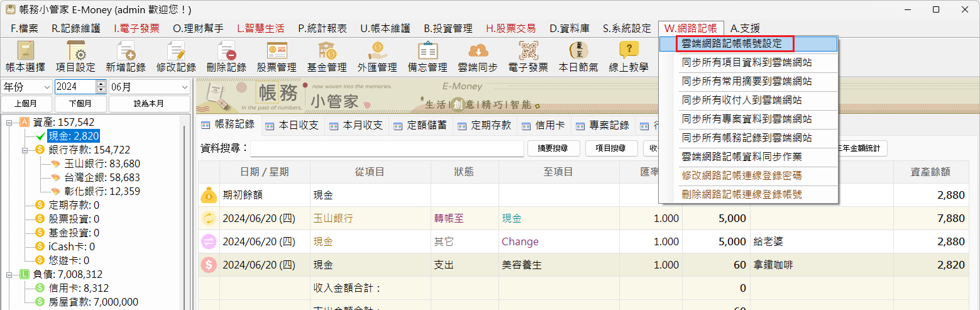Click 設為本月 button
The height and width of the screenshot is (310, 980).
pyautogui.click(x=150, y=104)
